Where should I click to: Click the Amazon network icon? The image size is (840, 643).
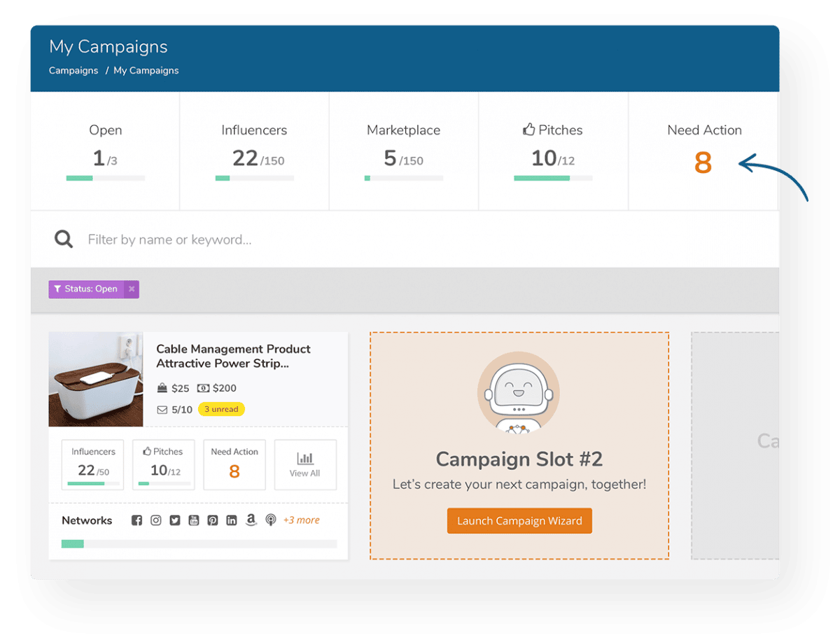251,520
